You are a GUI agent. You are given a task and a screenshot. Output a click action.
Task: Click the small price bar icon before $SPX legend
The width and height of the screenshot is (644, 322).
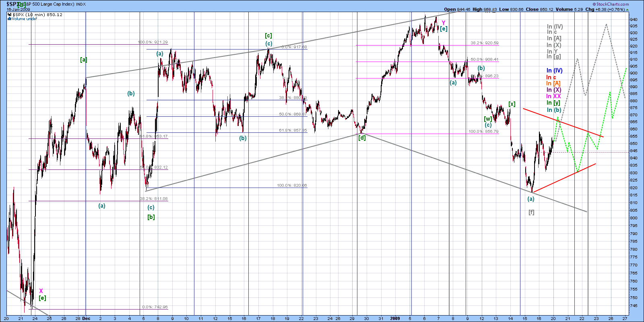10,14
